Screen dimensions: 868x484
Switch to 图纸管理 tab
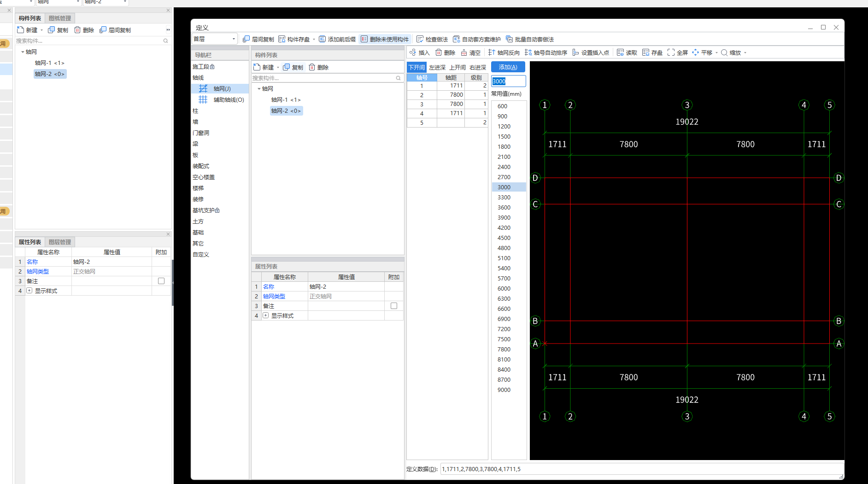pyautogui.click(x=60, y=18)
